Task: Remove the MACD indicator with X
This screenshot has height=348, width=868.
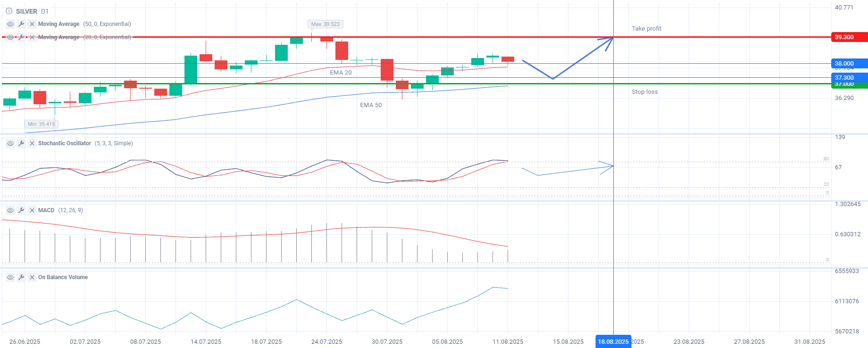Action: (32, 210)
